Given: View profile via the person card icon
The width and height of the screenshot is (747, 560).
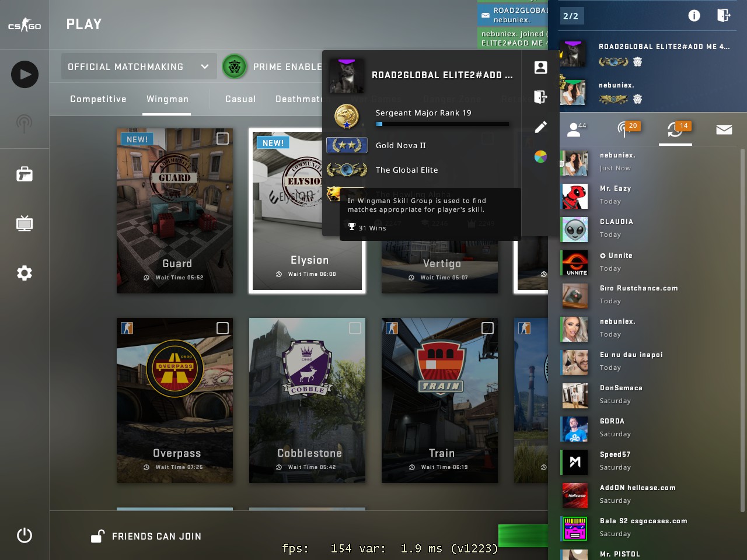Looking at the screenshot, I should point(540,67).
